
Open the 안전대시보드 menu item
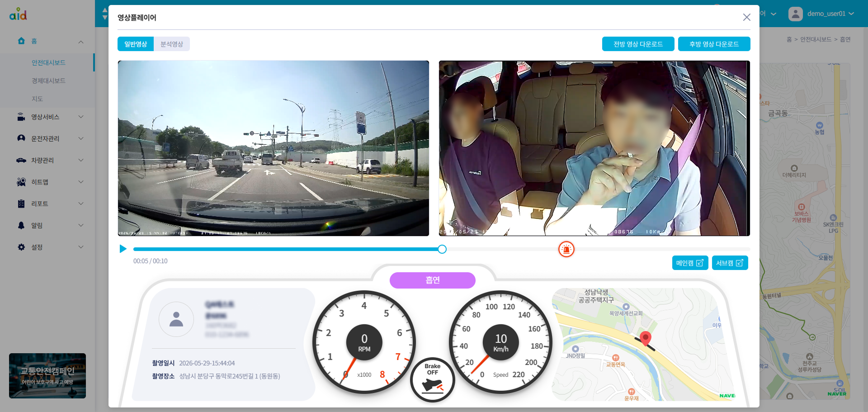coord(48,62)
